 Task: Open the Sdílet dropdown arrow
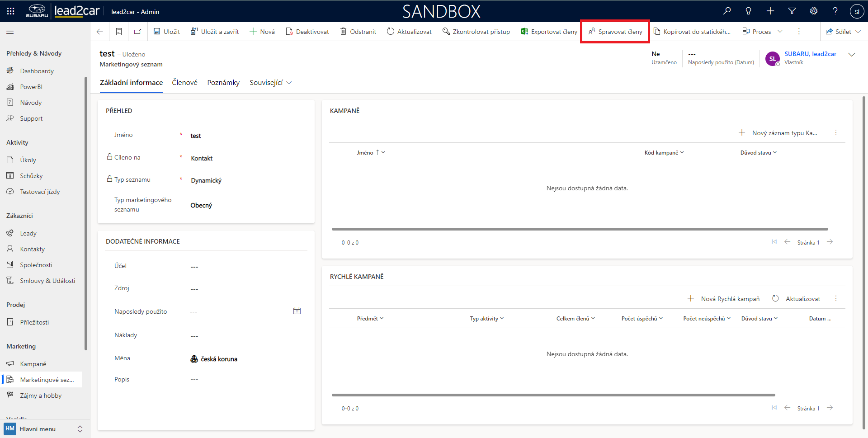859,32
